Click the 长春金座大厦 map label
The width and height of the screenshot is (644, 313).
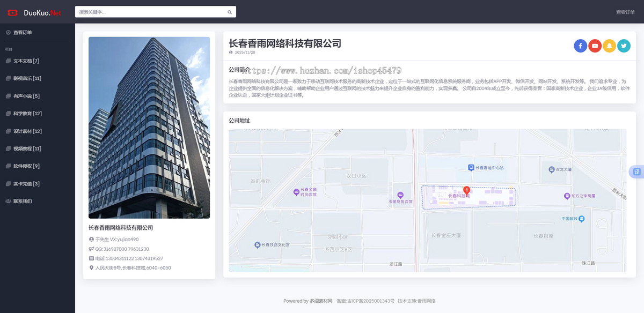click(447, 235)
